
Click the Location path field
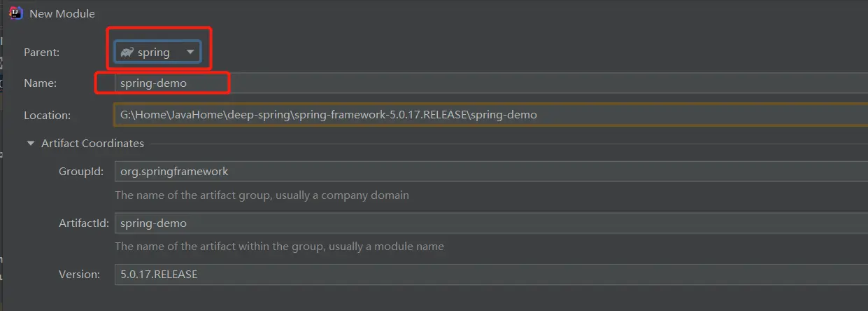point(490,114)
